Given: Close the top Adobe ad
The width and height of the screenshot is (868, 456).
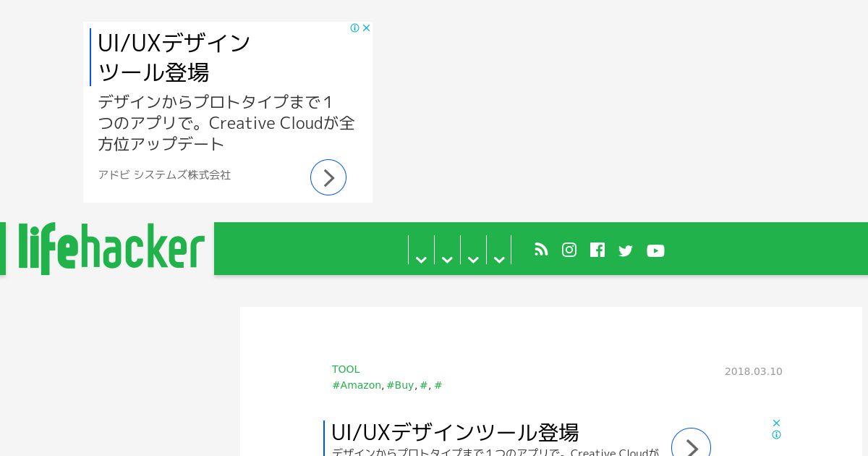Looking at the screenshot, I should point(366,28).
